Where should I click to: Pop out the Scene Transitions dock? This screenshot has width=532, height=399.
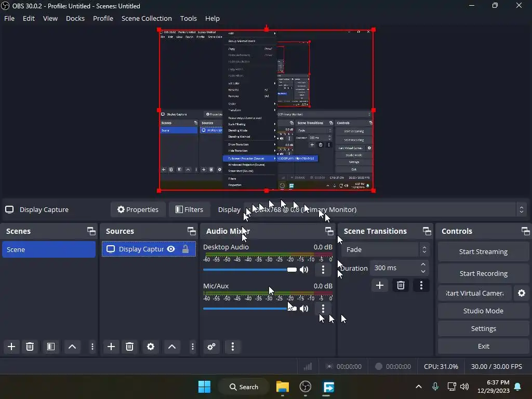tap(427, 231)
